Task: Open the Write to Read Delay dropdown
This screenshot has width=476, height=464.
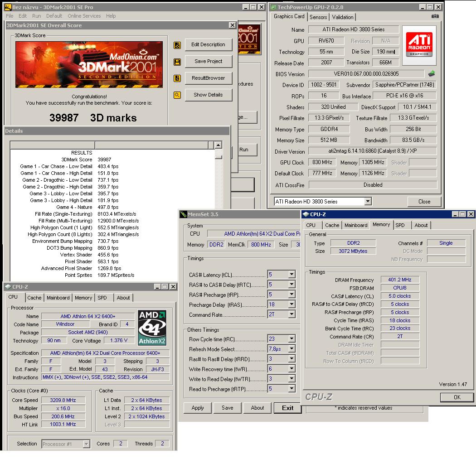Action: [291, 379]
